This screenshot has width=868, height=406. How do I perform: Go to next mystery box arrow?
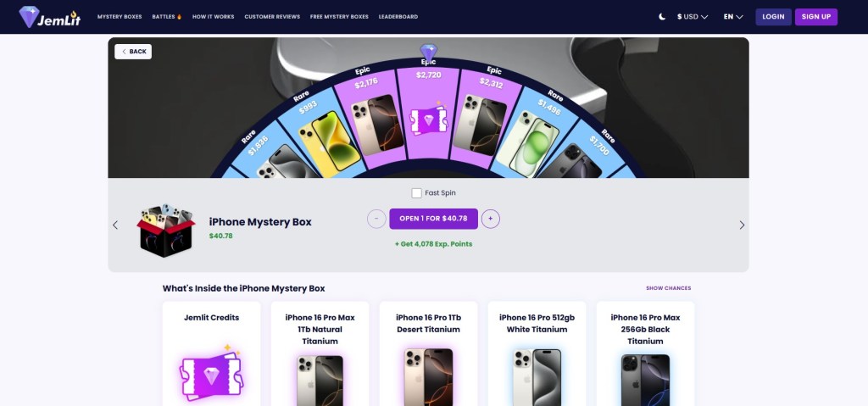[x=742, y=225]
